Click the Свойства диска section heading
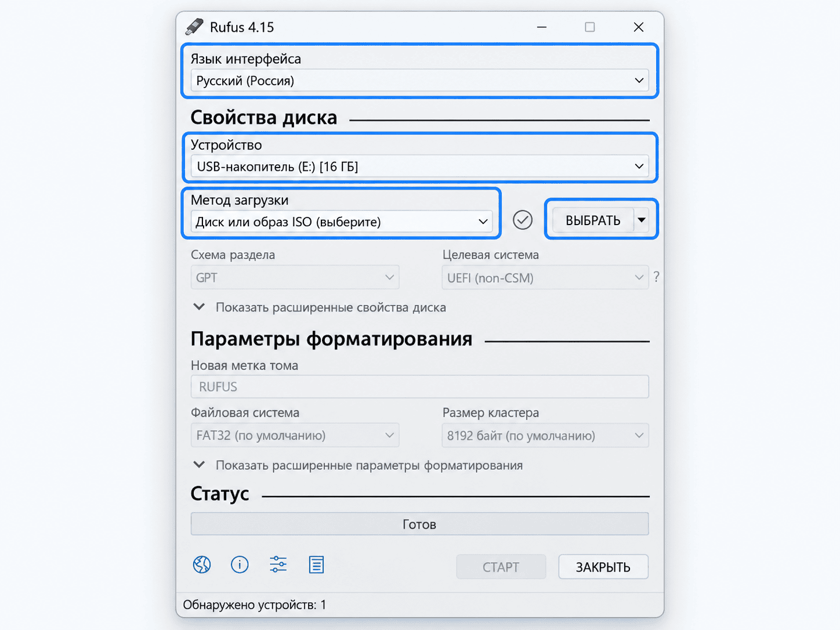 tap(264, 118)
